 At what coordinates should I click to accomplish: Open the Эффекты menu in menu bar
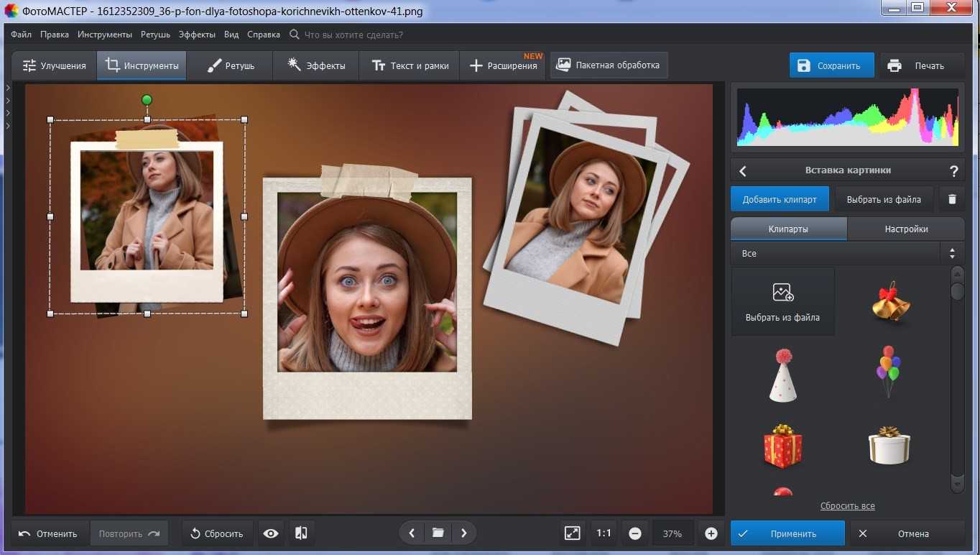coord(197,35)
